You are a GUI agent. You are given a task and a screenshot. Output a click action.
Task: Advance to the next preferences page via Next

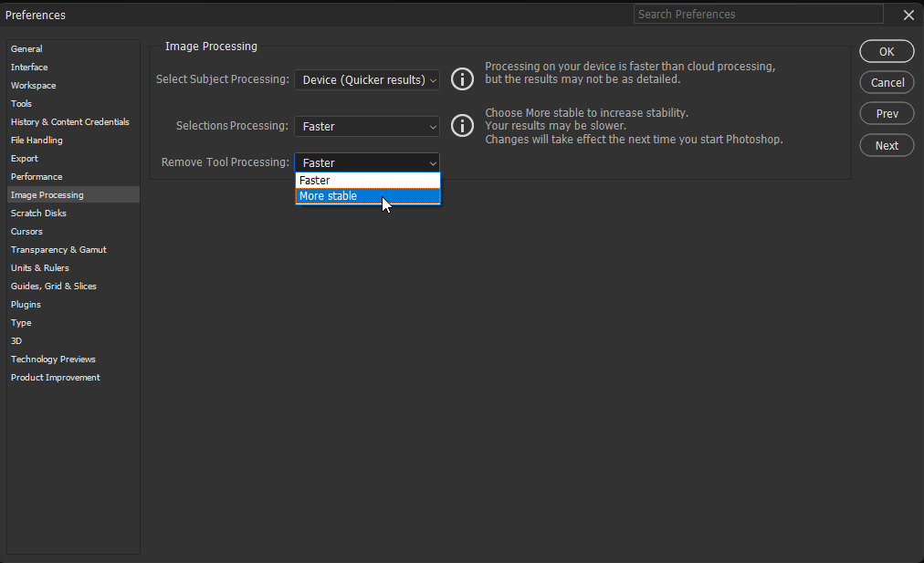(886, 144)
